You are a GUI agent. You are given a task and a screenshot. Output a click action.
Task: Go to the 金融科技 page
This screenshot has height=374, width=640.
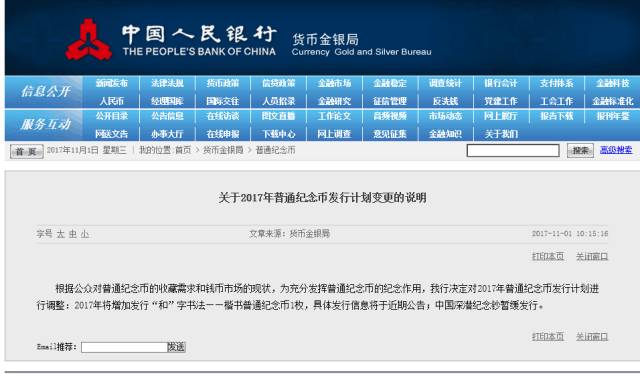click(612, 83)
